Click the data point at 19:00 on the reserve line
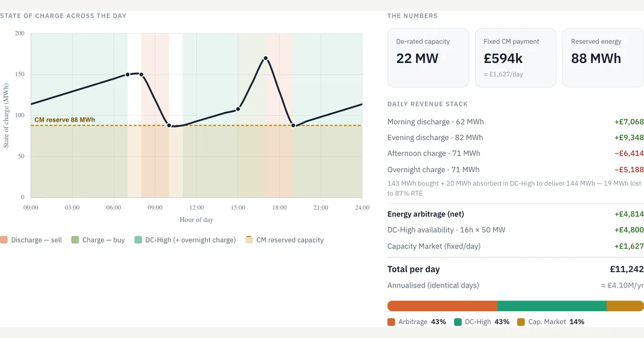 [293, 126]
